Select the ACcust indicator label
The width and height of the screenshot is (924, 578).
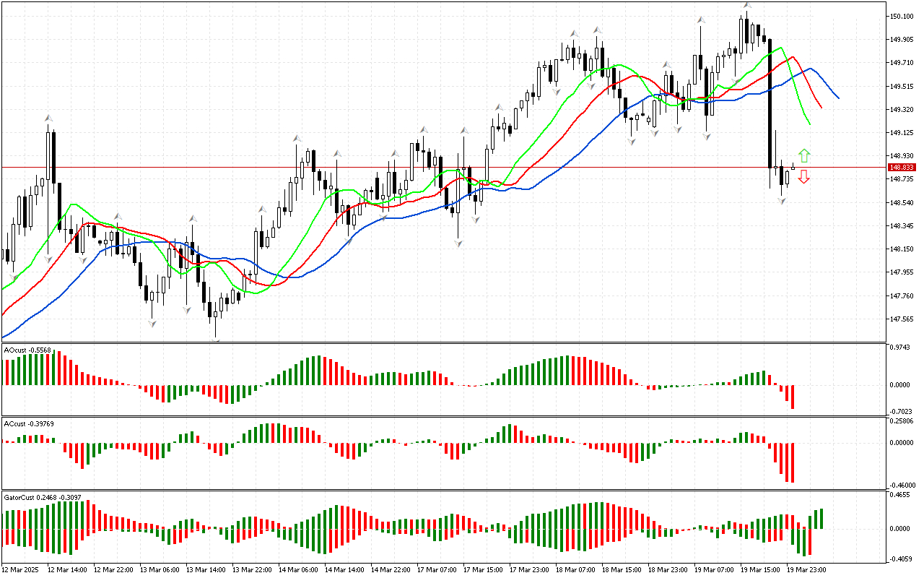point(29,423)
